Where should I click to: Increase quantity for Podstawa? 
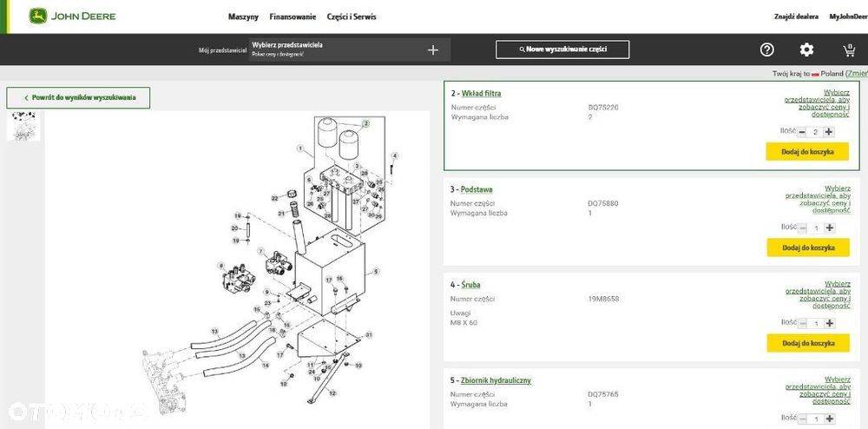tap(829, 228)
